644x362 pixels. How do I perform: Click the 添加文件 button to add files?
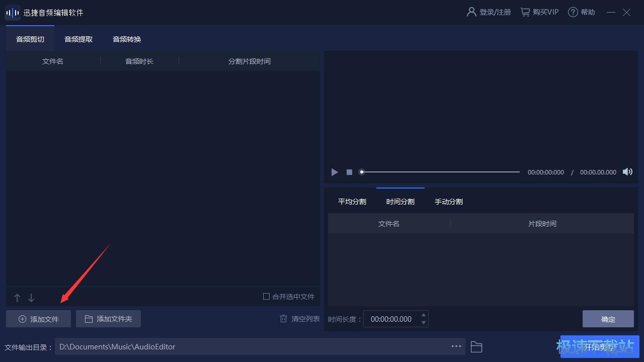coord(38,318)
